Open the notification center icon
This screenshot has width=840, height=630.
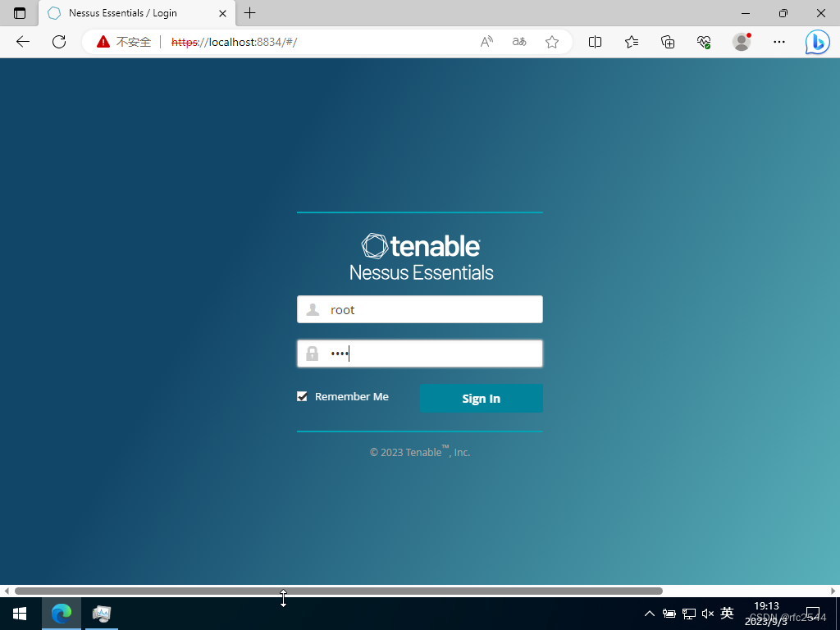[x=813, y=614]
